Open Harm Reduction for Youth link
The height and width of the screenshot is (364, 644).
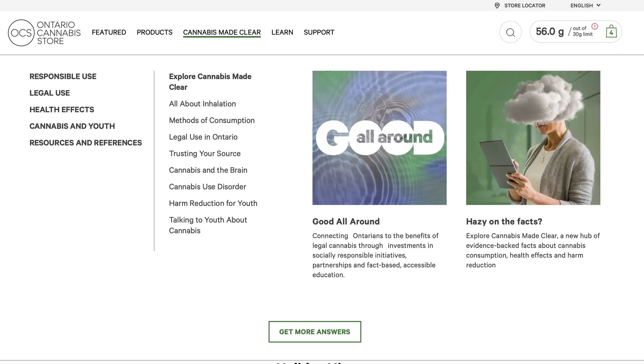(213, 203)
